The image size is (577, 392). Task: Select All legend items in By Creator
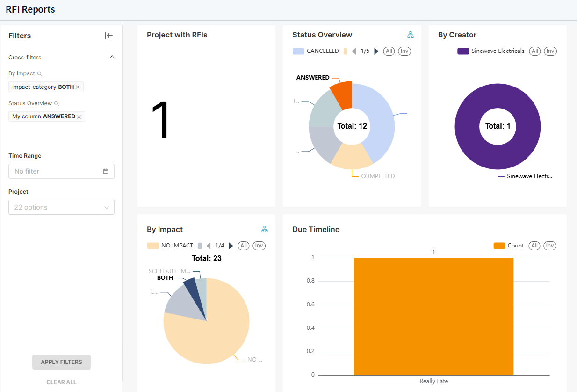pyautogui.click(x=535, y=51)
